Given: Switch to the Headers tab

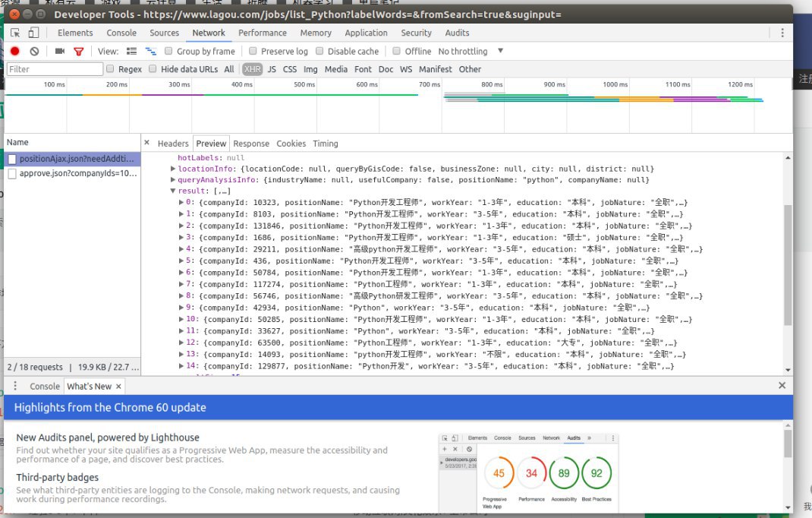Looking at the screenshot, I should pyautogui.click(x=173, y=144).
